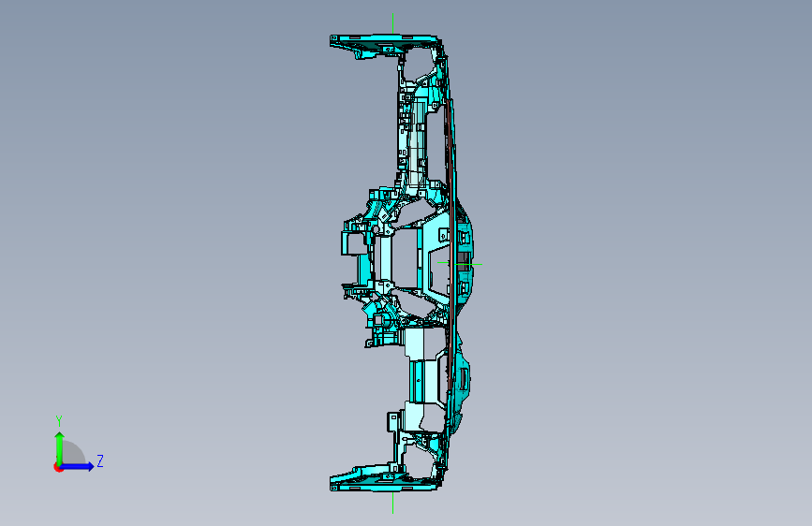Select the gray YZ plane quadrant of the triad
The width and height of the screenshot is (812, 526).
coord(74,453)
